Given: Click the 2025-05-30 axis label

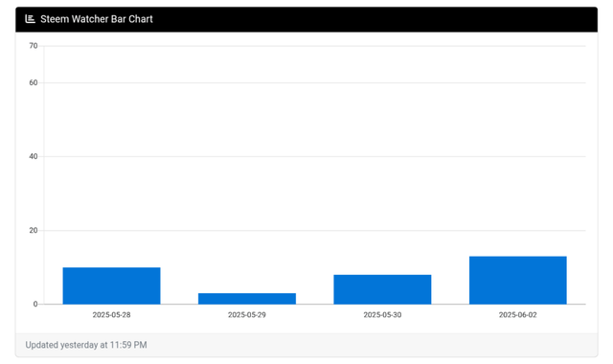Looking at the screenshot, I should coord(382,315).
